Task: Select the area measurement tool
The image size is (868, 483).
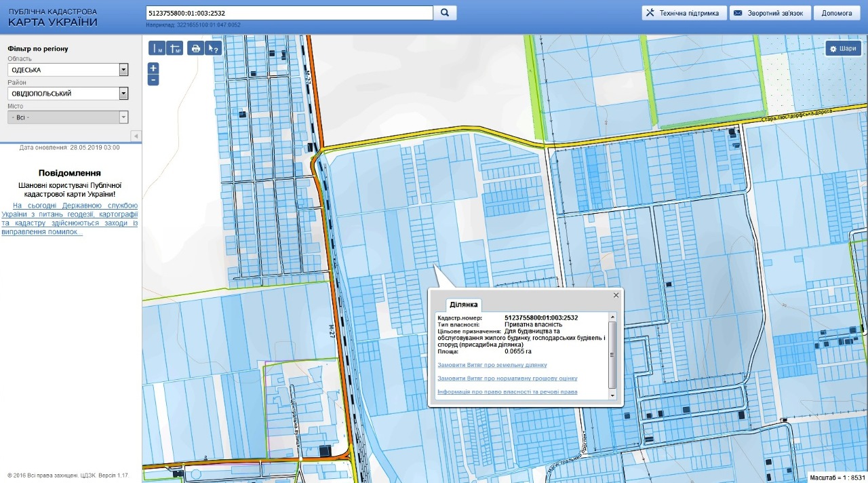Action: point(174,48)
